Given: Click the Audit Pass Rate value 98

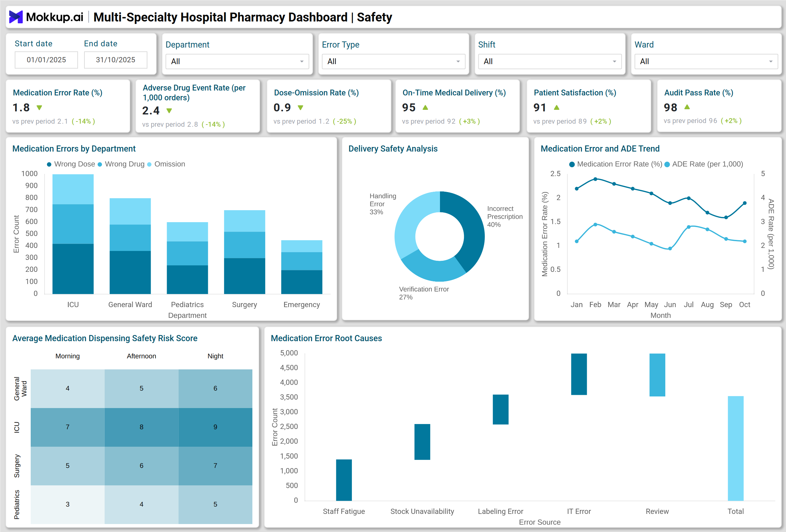Looking at the screenshot, I should 670,107.
